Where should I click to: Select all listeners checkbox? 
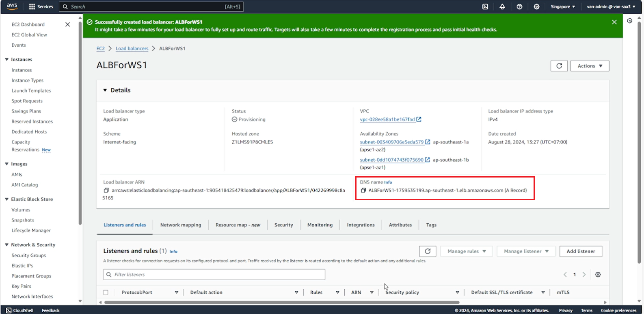tap(106, 292)
